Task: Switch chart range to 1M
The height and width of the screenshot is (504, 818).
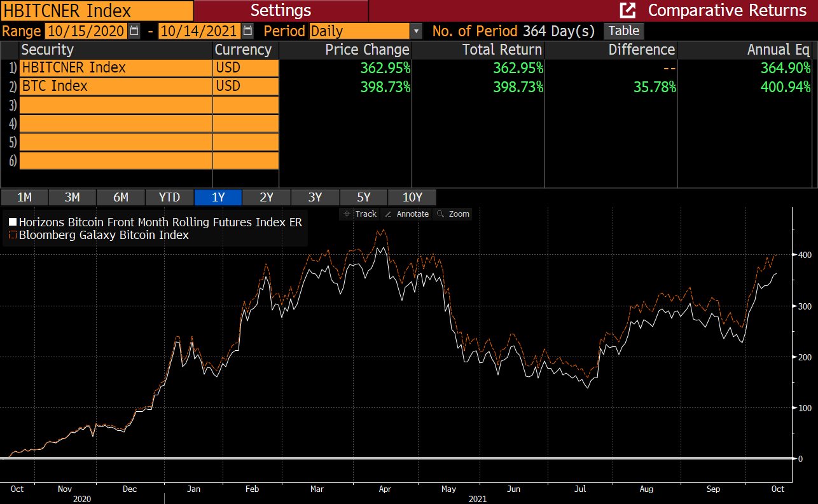Action: click(24, 198)
